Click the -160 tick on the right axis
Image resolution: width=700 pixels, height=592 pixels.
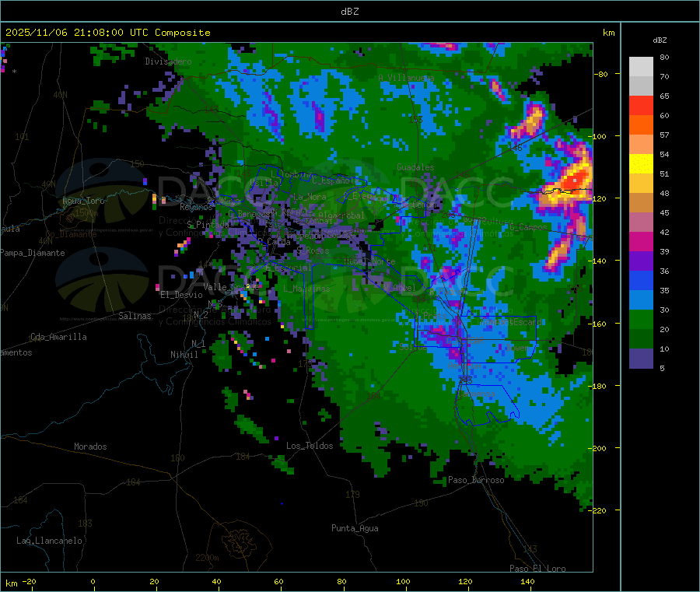(599, 324)
